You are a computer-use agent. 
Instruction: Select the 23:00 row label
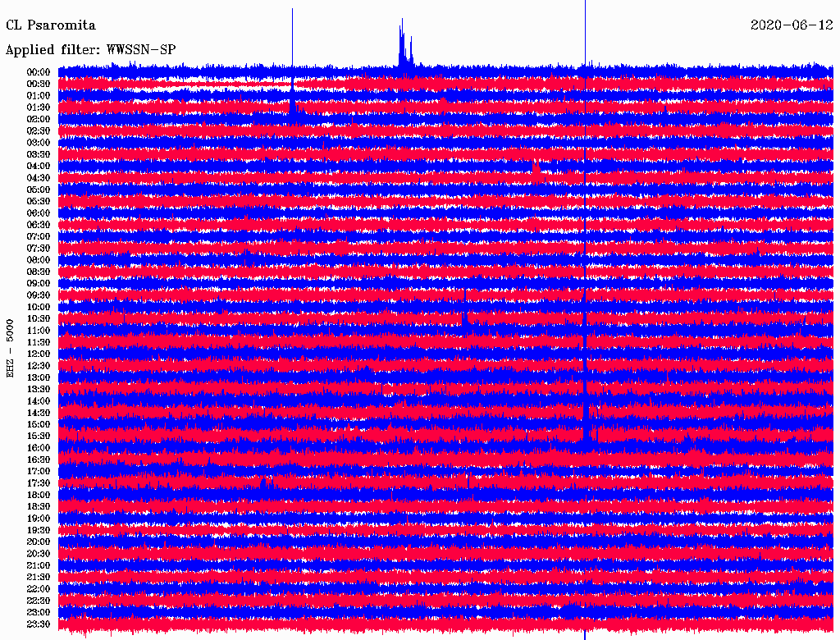tap(39, 613)
